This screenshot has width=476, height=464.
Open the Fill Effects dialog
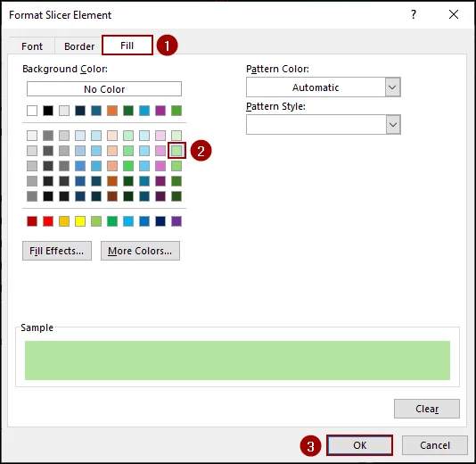[x=57, y=251]
